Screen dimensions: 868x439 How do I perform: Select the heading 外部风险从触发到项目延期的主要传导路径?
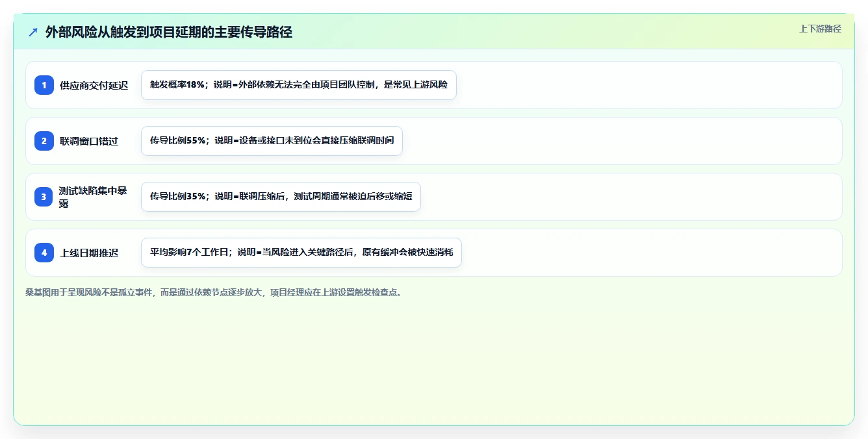click(x=169, y=32)
